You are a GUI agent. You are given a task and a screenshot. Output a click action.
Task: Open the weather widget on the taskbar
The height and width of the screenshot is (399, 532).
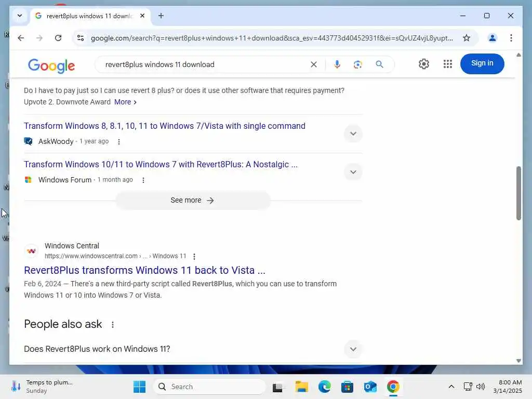pos(42,387)
